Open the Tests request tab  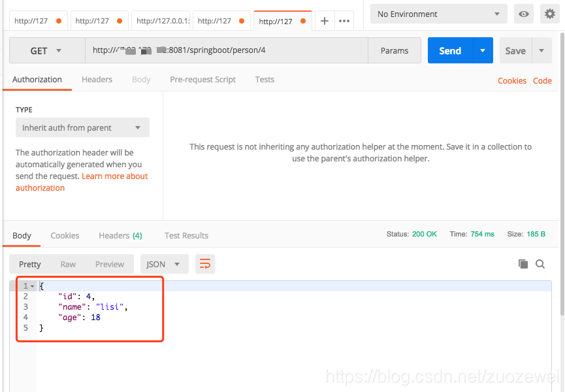pyautogui.click(x=265, y=79)
